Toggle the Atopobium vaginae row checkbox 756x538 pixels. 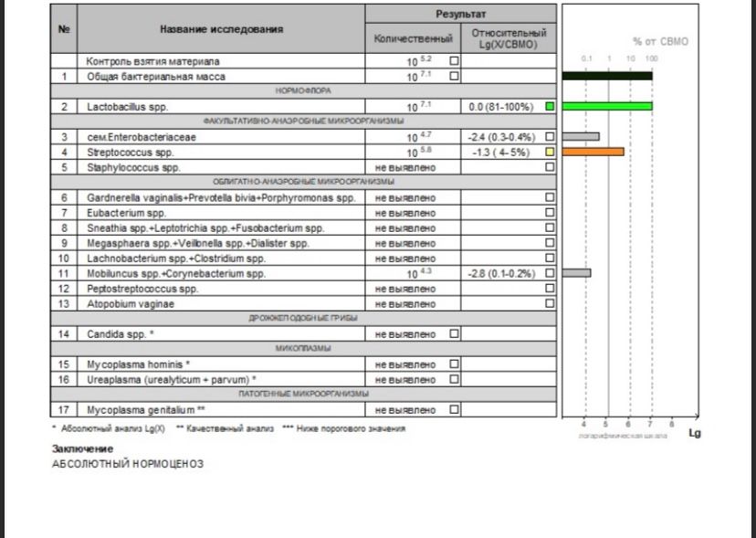pyautogui.click(x=550, y=303)
